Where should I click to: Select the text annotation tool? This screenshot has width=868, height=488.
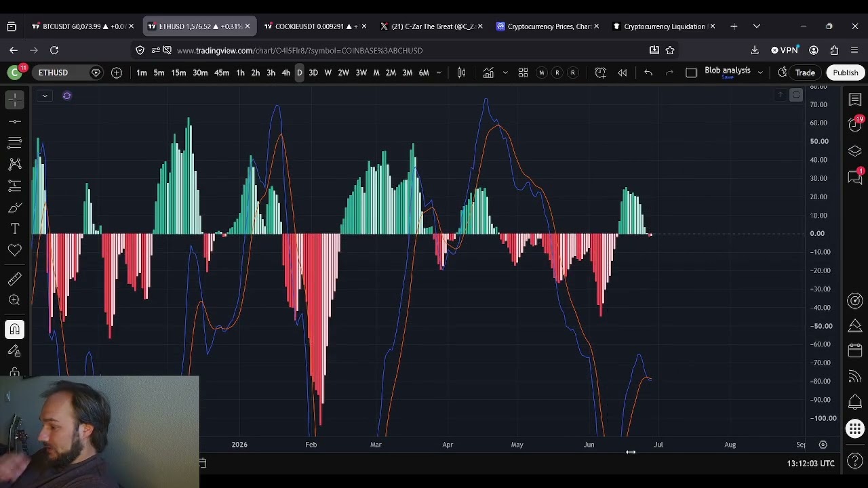15,229
